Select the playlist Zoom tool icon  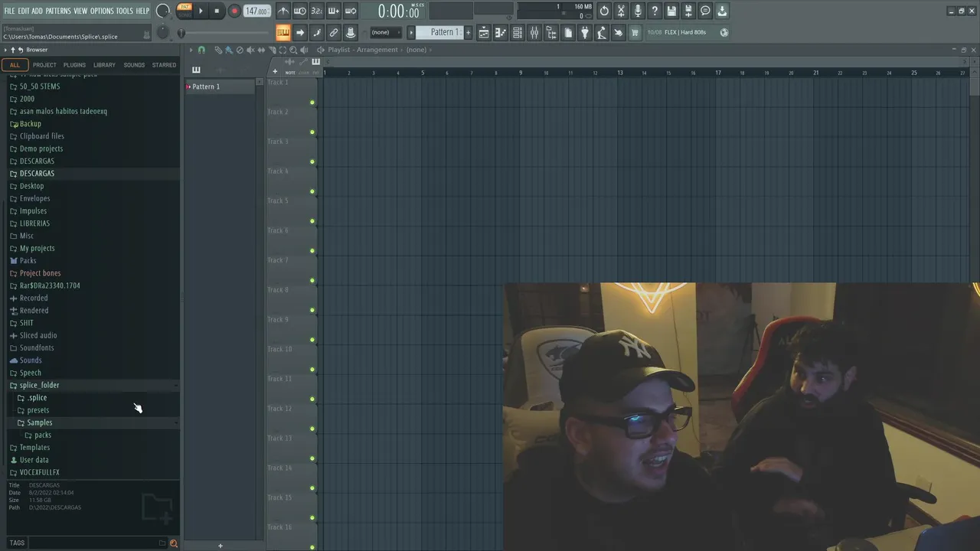pos(293,50)
